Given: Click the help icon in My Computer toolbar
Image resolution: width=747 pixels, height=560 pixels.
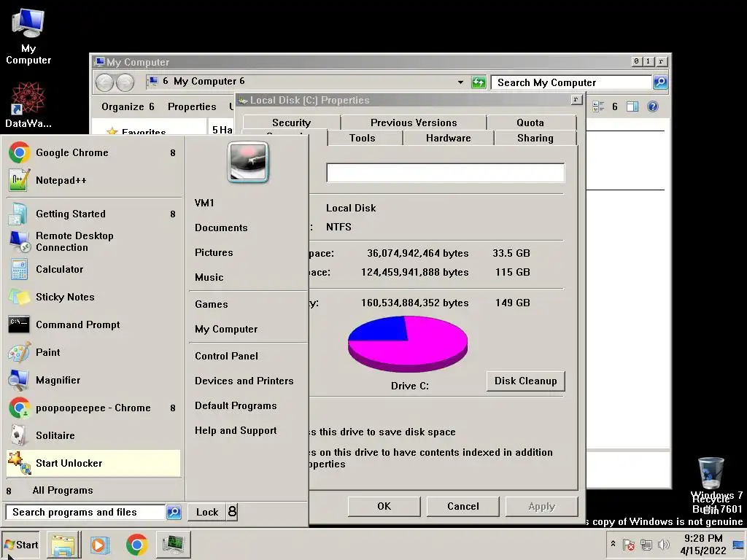Looking at the screenshot, I should pyautogui.click(x=653, y=106).
